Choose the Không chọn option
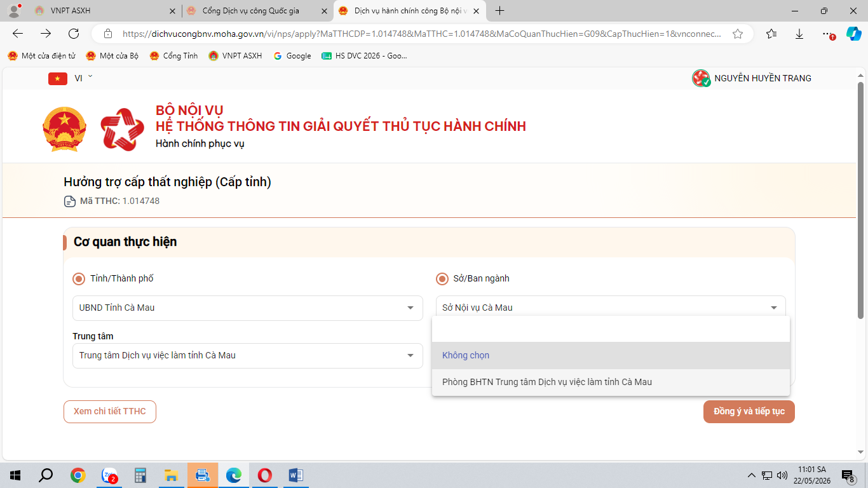Image resolution: width=868 pixels, height=488 pixels. coord(611,356)
